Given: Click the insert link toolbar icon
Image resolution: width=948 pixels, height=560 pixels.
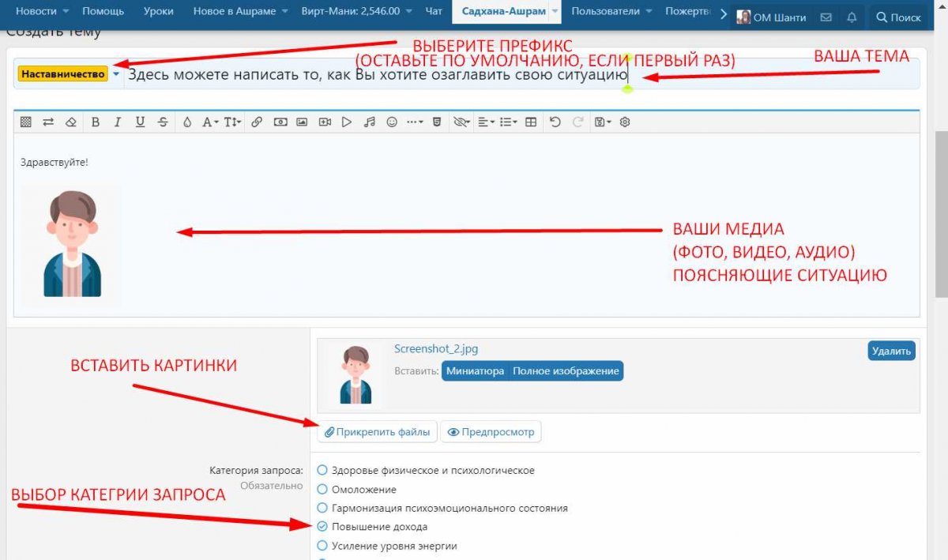Looking at the screenshot, I should pos(257,122).
